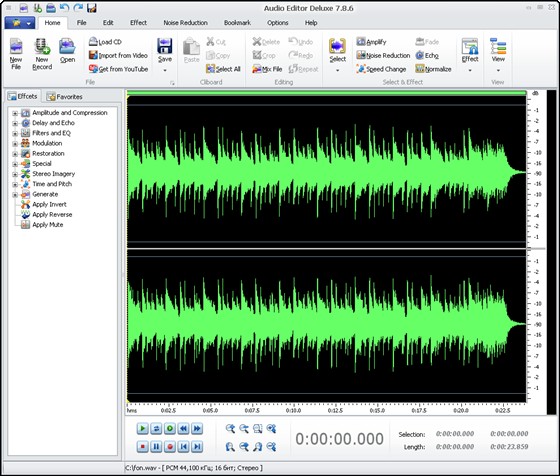Click the Normalize icon
Screen dimensions: 560x476
tap(420, 69)
